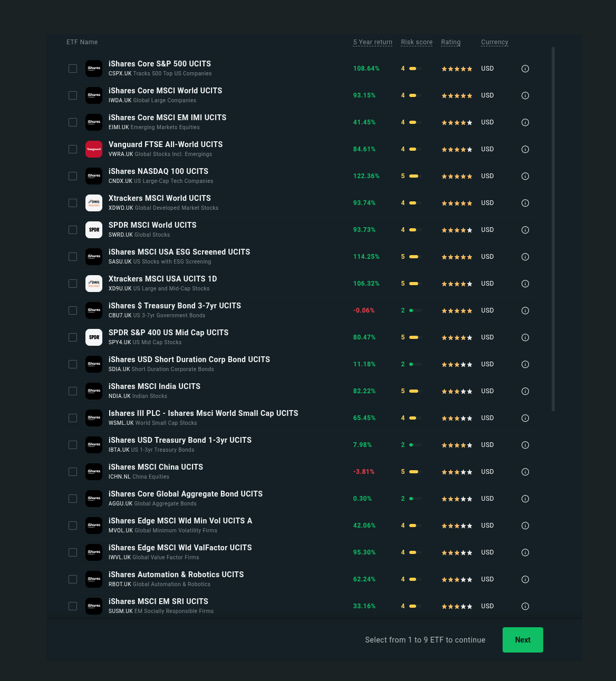Show info for Ishares Msci World Small Cap
Image resolution: width=616 pixels, height=681 pixels.
pos(525,418)
